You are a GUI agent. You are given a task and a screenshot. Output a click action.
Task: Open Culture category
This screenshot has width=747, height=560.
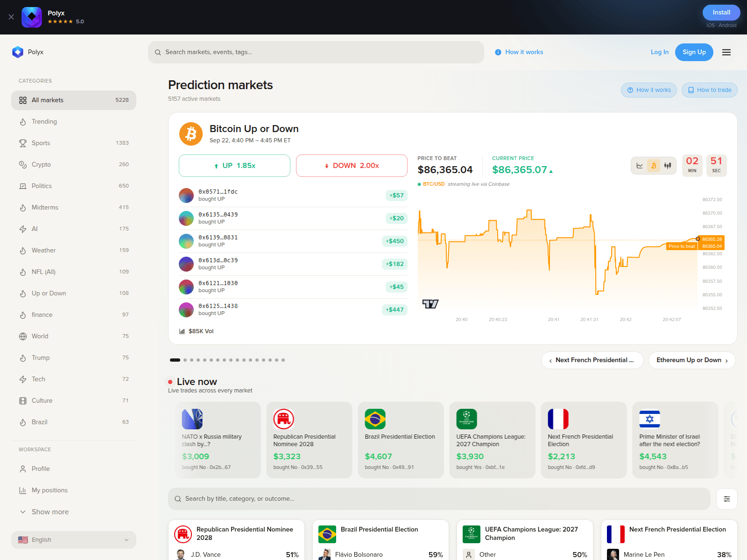coord(74,401)
